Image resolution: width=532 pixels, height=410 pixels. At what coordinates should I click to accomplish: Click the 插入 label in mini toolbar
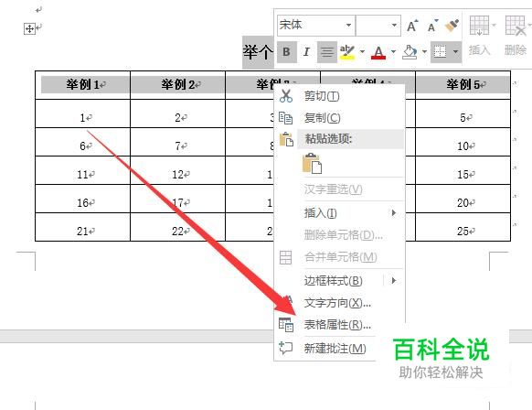pyautogui.click(x=479, y=50)
